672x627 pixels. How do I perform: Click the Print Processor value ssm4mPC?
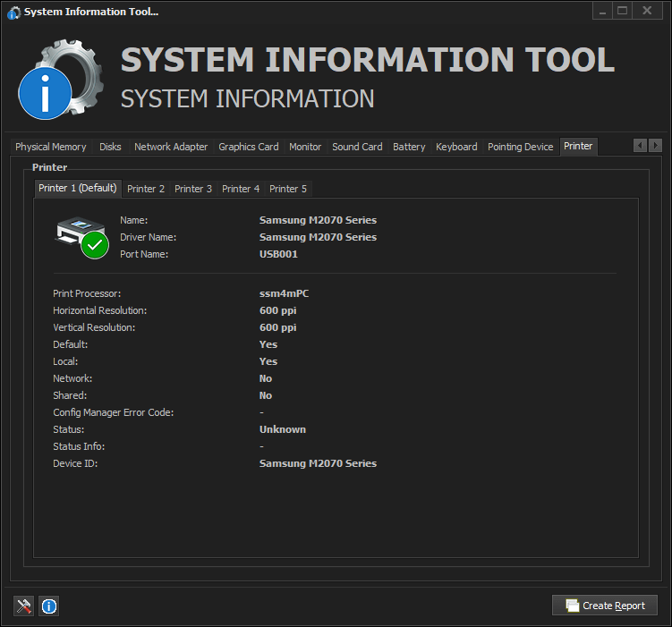click(x=285, y=293)
